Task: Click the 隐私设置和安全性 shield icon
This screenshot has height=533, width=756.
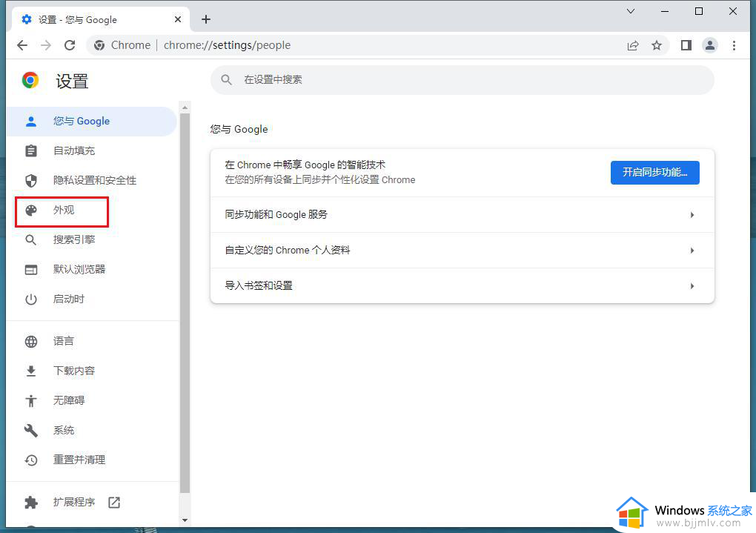Action: [x=31, y=180]
